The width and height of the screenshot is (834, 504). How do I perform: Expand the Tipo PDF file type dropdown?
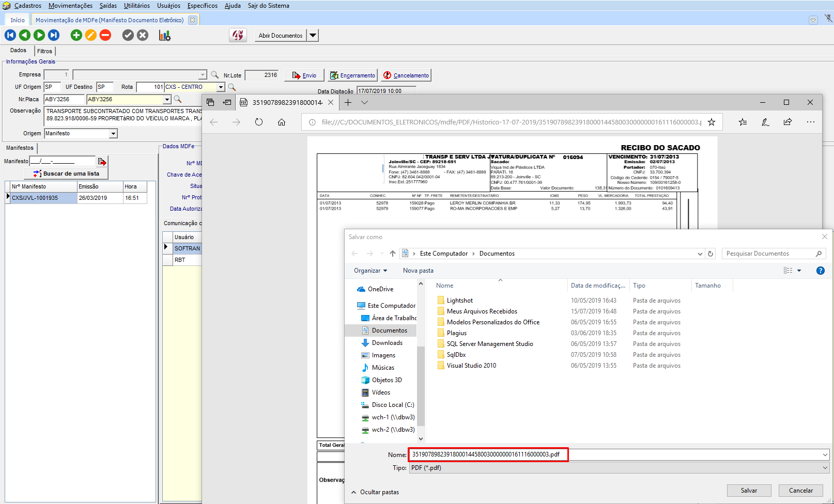point(825,468)
